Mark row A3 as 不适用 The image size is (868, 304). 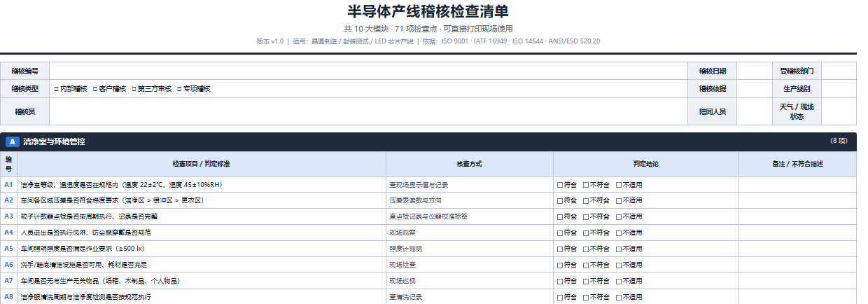618,216
